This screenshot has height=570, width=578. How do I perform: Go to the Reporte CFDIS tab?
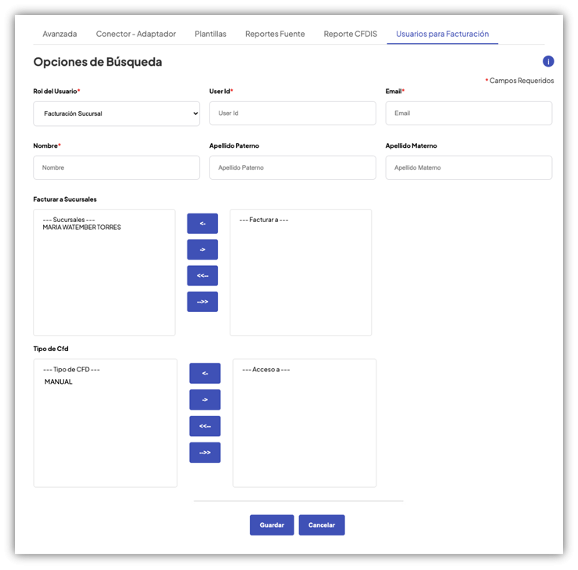[350, 34]
